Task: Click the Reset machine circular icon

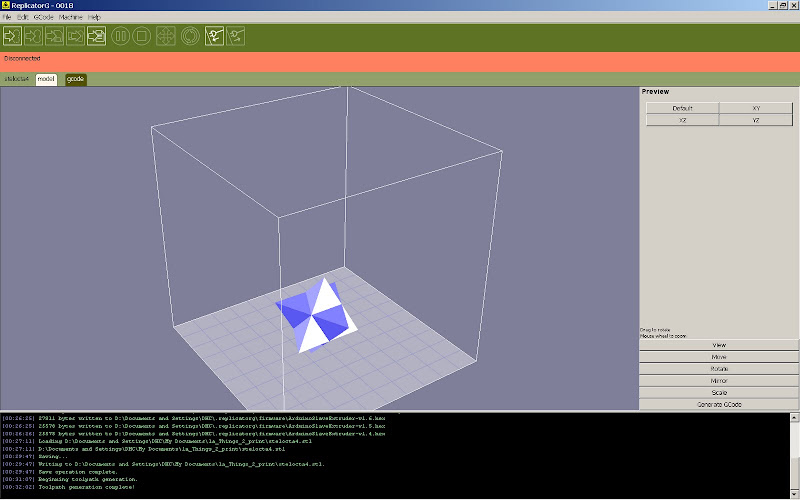Action: pyautogui.click(x=190, y=36)
